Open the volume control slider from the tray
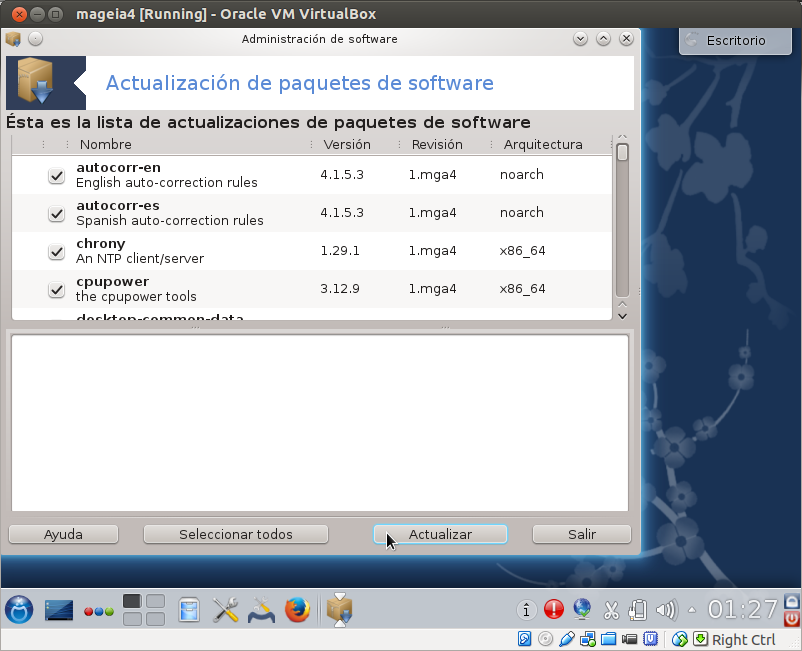 [666, 608]
